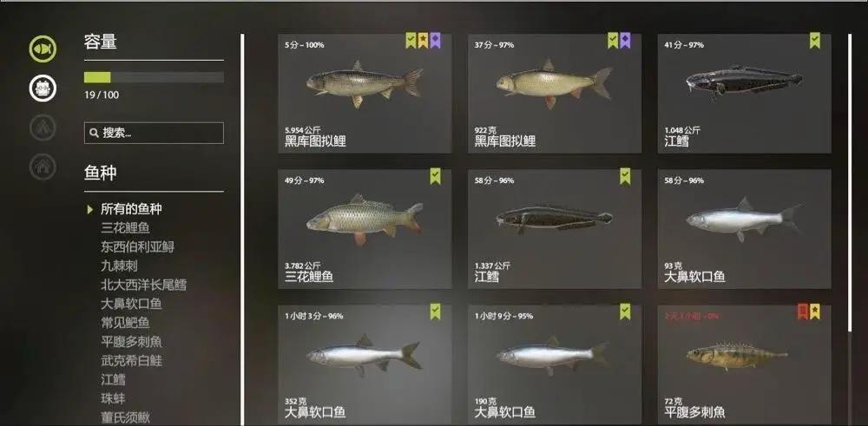Open the backpack inventory icon
This screenshot has width=868, height=426.
pos(43,88)
